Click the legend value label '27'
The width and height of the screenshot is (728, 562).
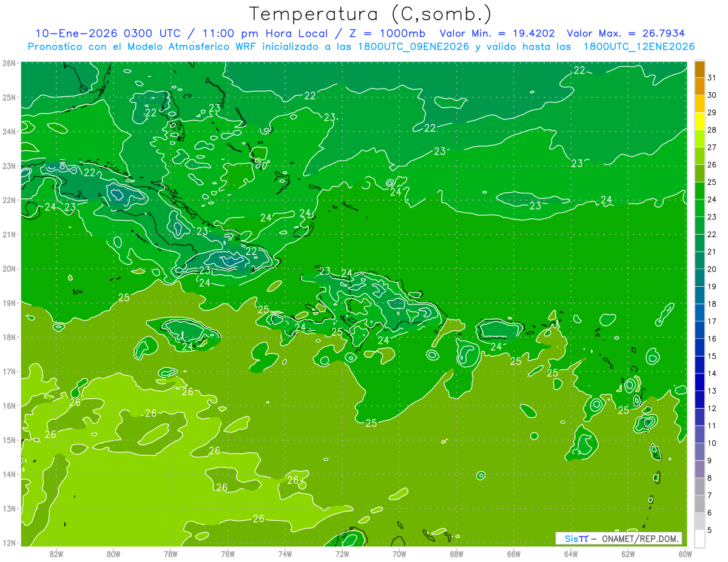712,147
